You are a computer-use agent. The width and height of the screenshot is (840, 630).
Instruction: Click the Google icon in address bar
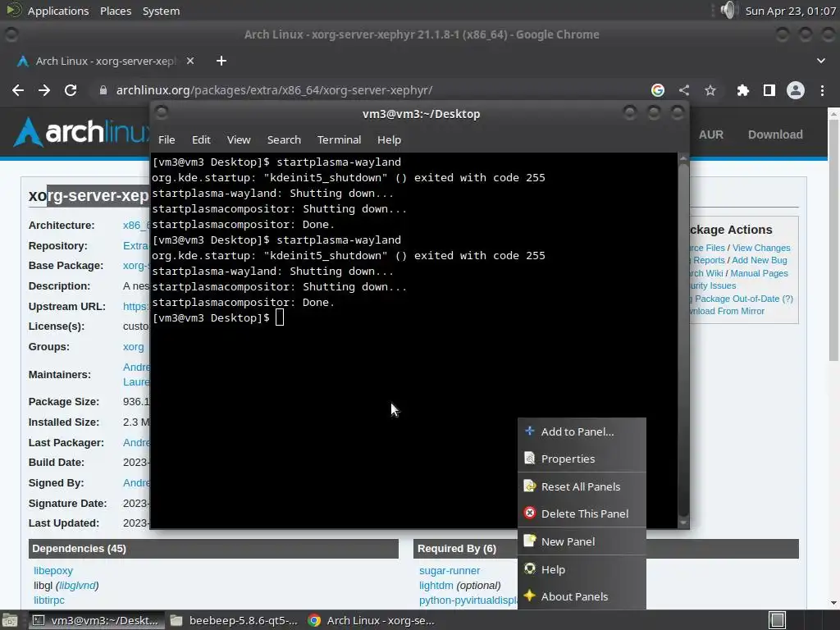pos(657,90)
